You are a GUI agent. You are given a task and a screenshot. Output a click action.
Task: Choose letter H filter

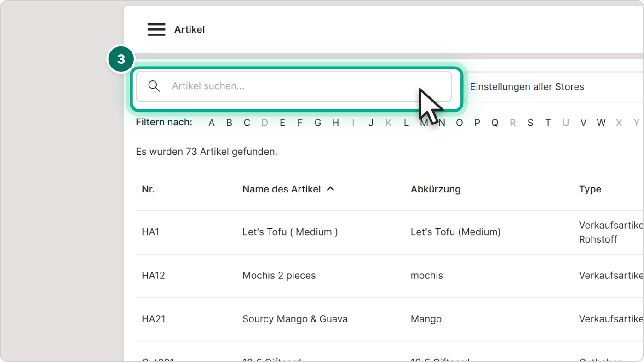(x=336, y=123)
